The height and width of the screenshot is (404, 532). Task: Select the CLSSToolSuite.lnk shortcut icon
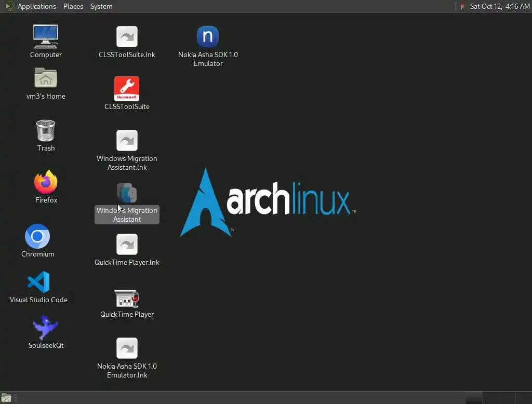[127, 36]
